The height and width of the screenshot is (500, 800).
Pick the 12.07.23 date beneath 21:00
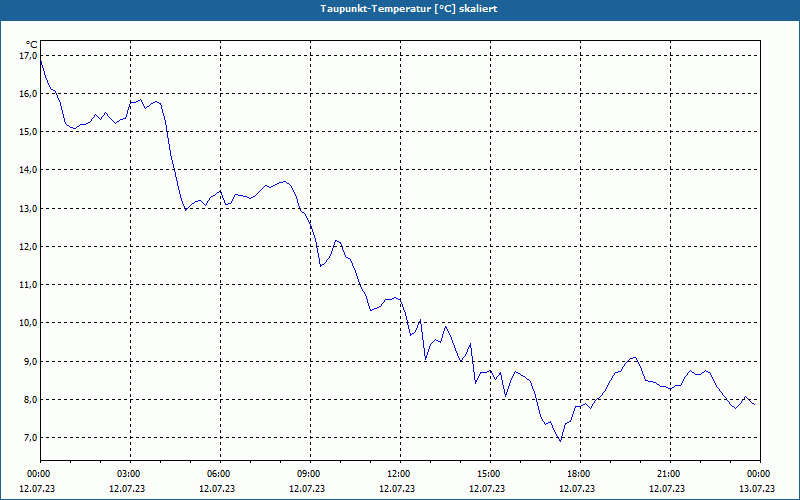coord(667,488)
